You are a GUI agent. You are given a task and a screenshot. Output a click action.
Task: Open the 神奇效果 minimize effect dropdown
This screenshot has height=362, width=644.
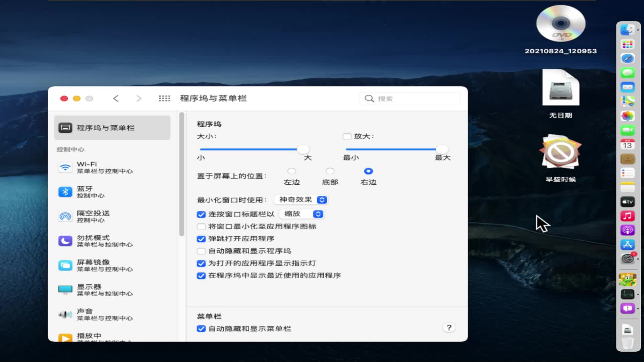301,200
